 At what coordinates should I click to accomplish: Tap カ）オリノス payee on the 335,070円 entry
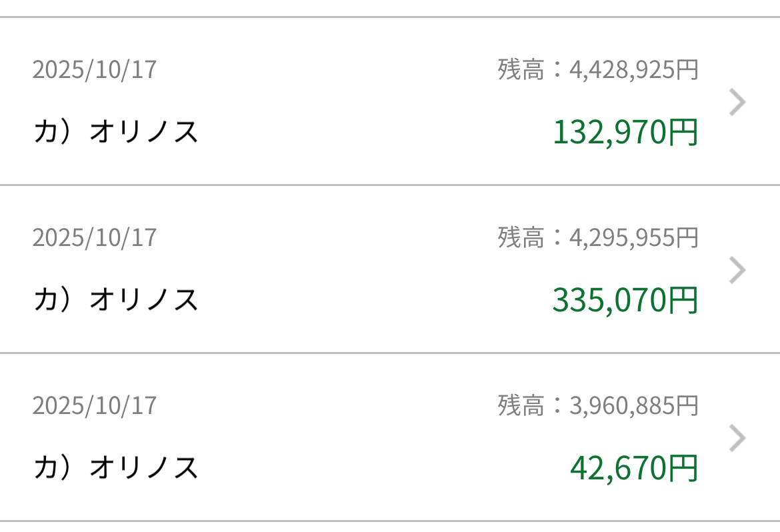(116, 300)
